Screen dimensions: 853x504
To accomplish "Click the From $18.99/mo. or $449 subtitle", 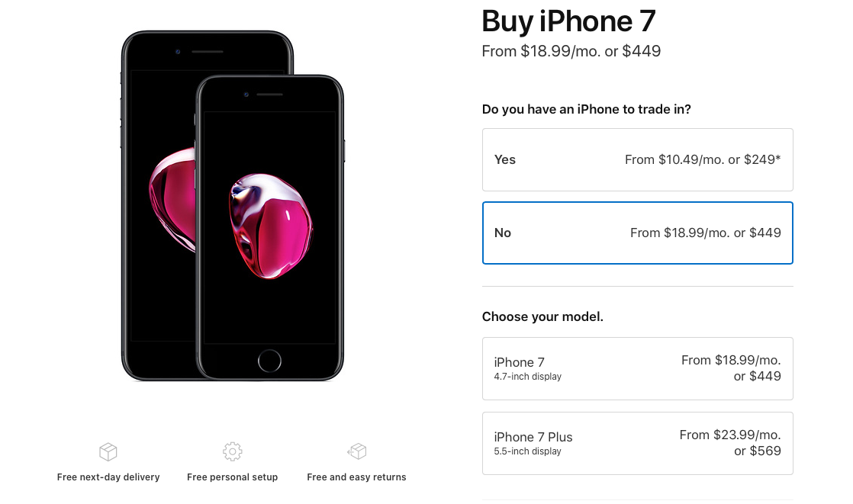I will [571, 52].
